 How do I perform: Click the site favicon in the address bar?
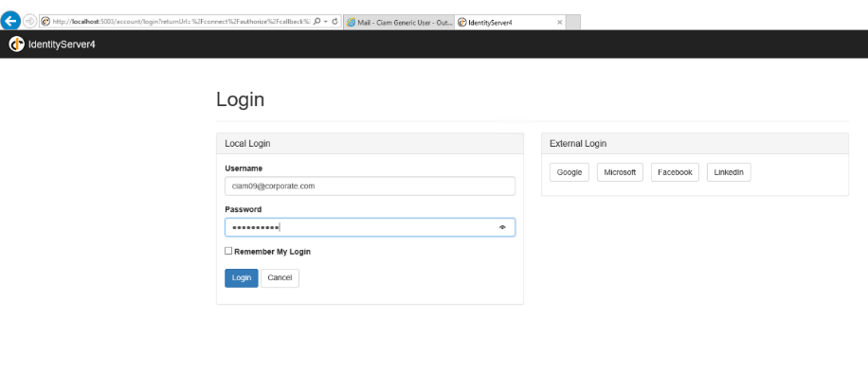[x=45, y=22]
